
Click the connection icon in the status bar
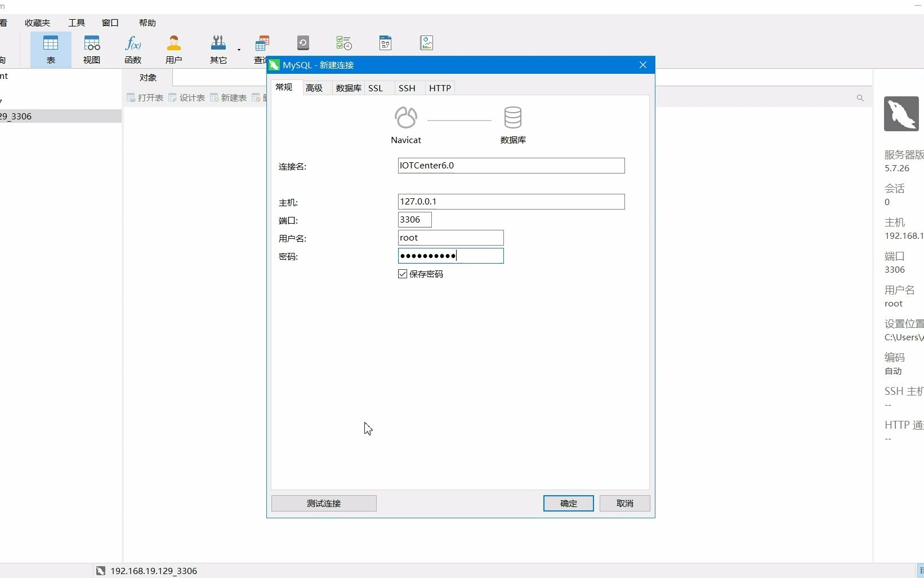pyautogui.click(x=101, y=571)
